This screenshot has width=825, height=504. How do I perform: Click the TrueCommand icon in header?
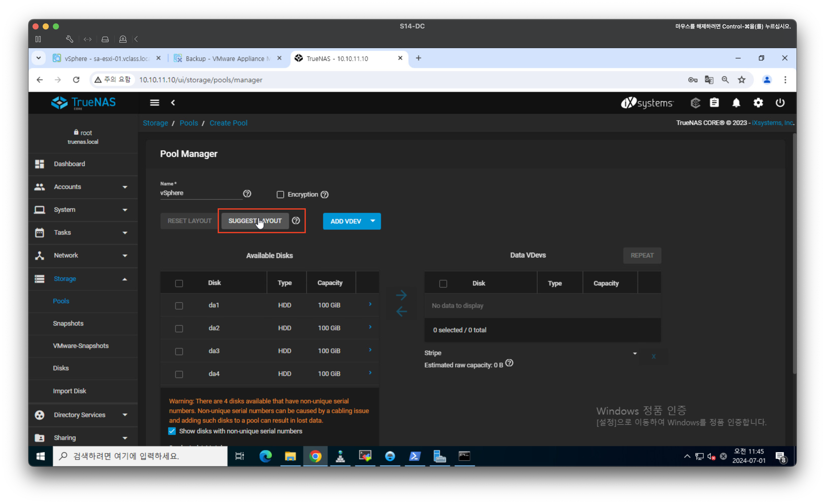695,103
